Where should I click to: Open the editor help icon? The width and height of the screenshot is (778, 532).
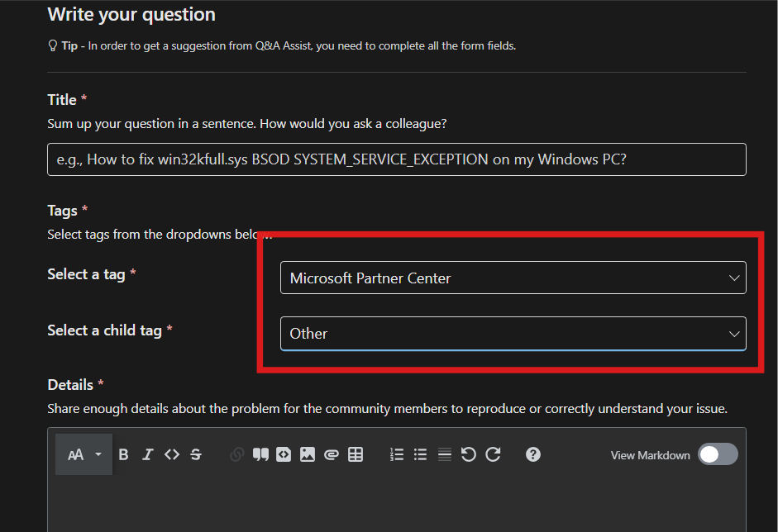tap(533, 454)
